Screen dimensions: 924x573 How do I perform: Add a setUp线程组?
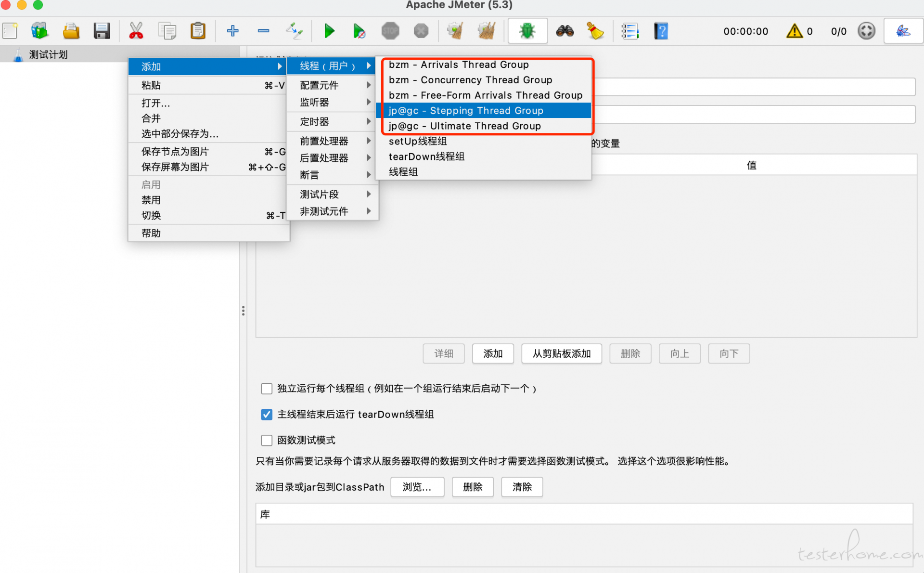(483, 142)
